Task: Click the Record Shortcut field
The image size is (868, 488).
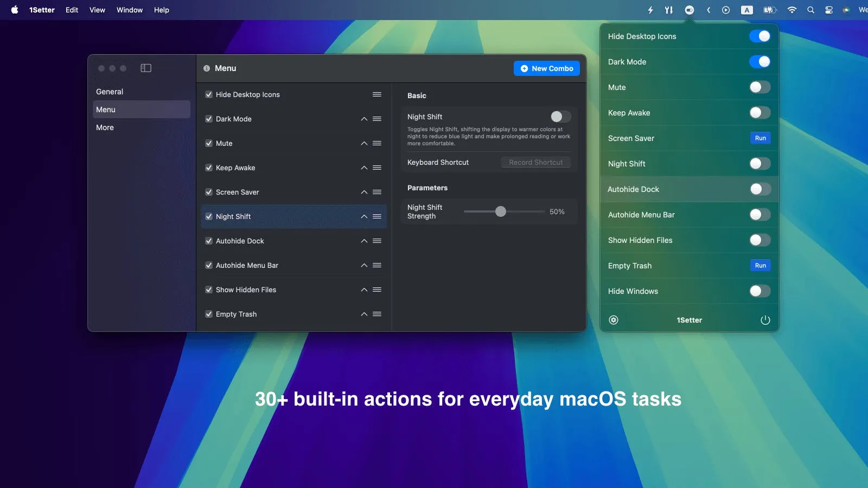Action: pos(535,162)
